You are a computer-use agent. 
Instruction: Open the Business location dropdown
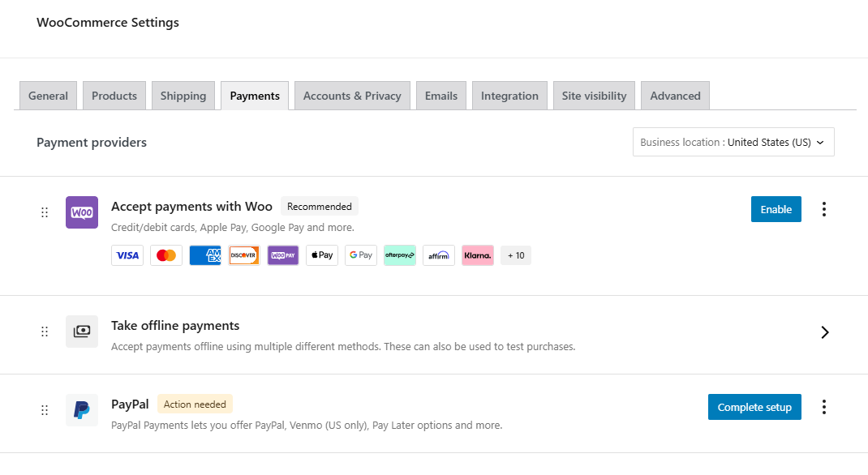(733, 142)
